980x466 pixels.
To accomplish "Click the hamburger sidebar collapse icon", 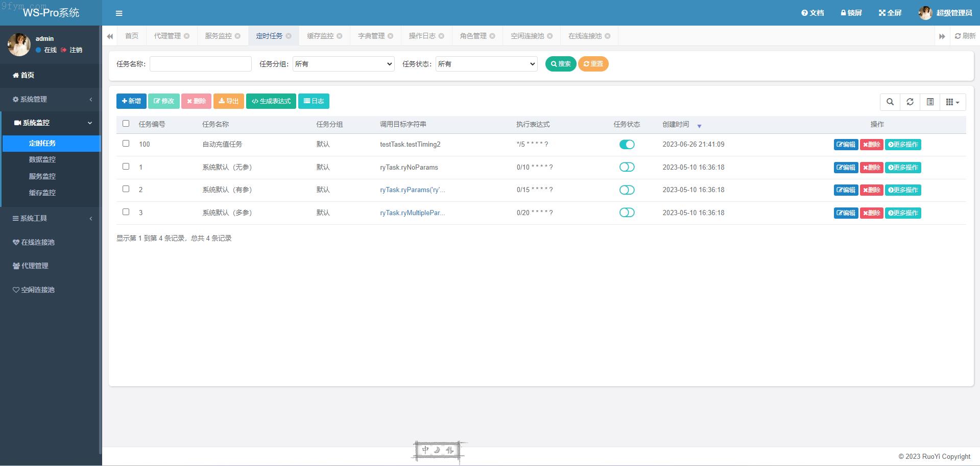I will point(119,13).
